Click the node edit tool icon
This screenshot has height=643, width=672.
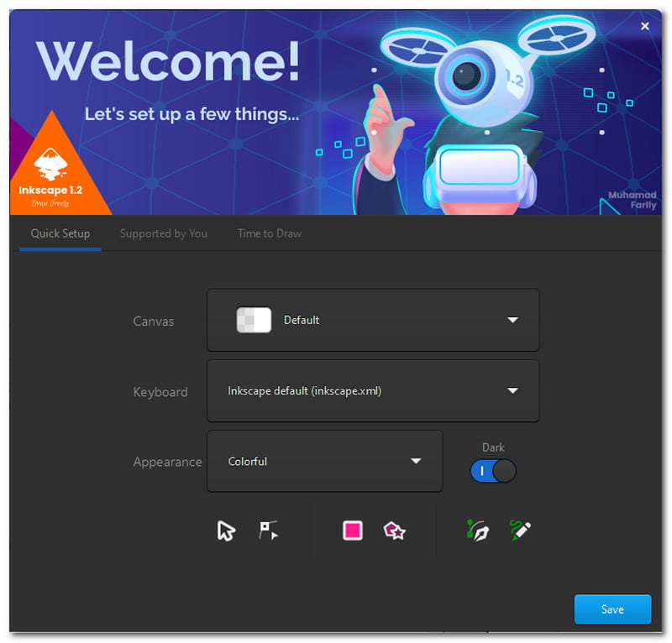(269, 531)
